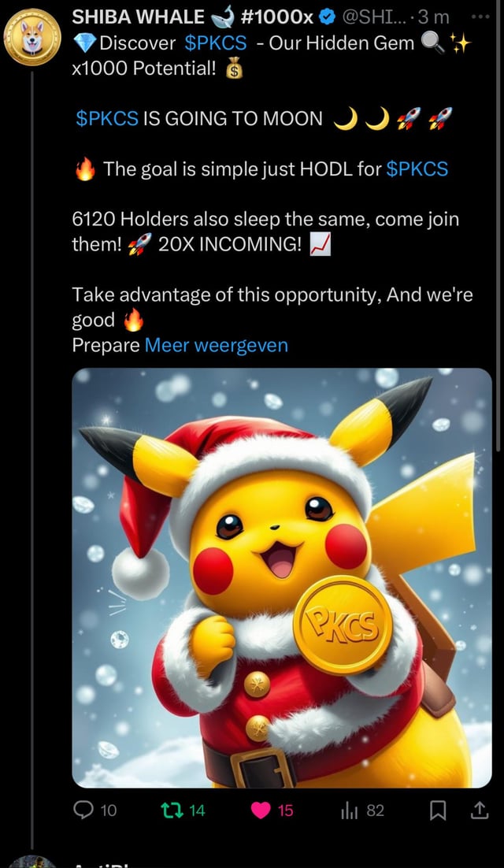Open the truncated @SHI username handle
Viewport: 504px width, 868px height.
[375, 17]
